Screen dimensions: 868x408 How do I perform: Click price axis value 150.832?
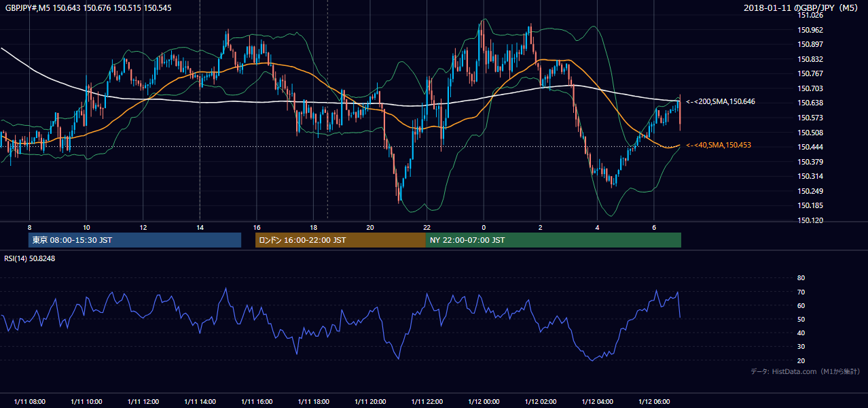pyautogui.click(x=810, y=59)
